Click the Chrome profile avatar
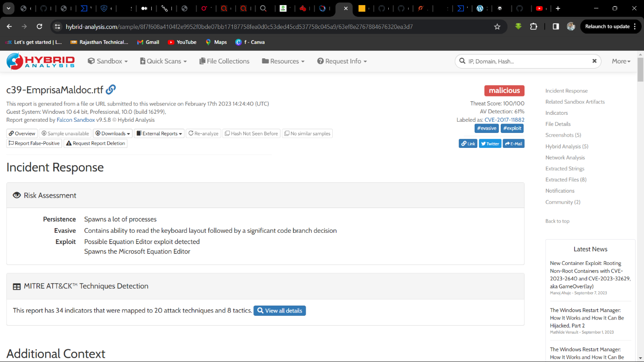The height and width of the screenshot is (362, 644). pyautogui.click(x=571, y=27)
